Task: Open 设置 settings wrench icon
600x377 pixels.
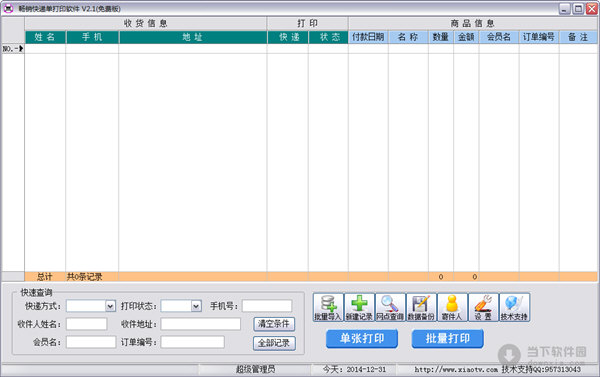Action: (x=483, y=307)
